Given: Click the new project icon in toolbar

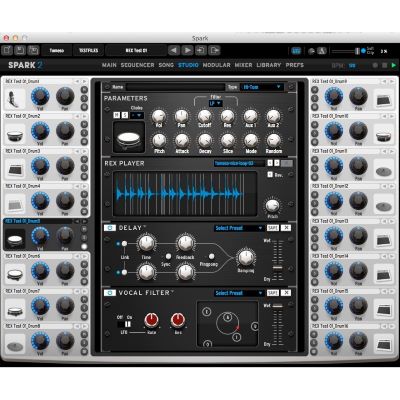Looking at the screenshot, I should point(7,50).
